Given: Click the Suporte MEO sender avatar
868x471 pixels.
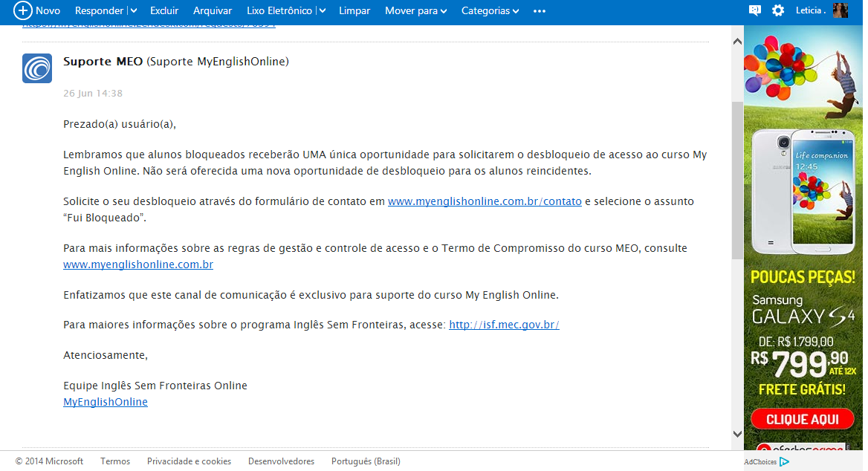Looking at the screenshot, I should click(x=37, y=68).
